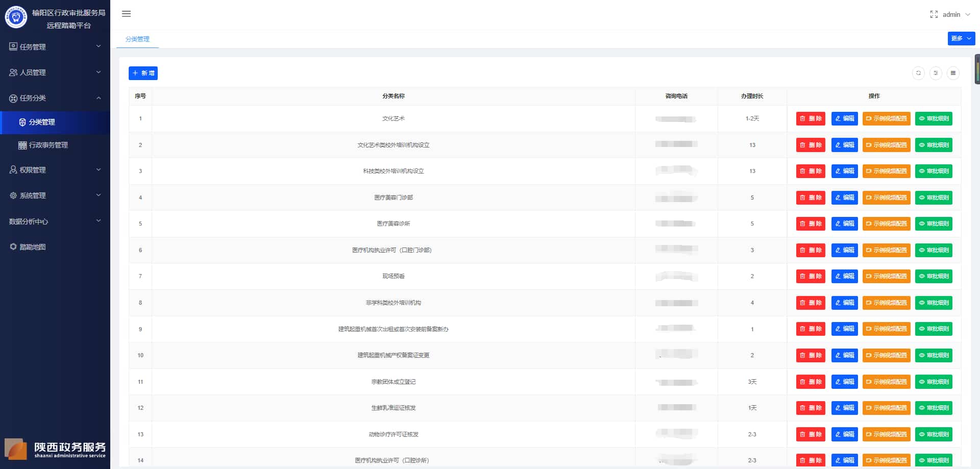Image resolution: width=980 pixels, height=469 pixels.
Task: Click the 行政事务管理 grid icon
Action: coord(22,145)
